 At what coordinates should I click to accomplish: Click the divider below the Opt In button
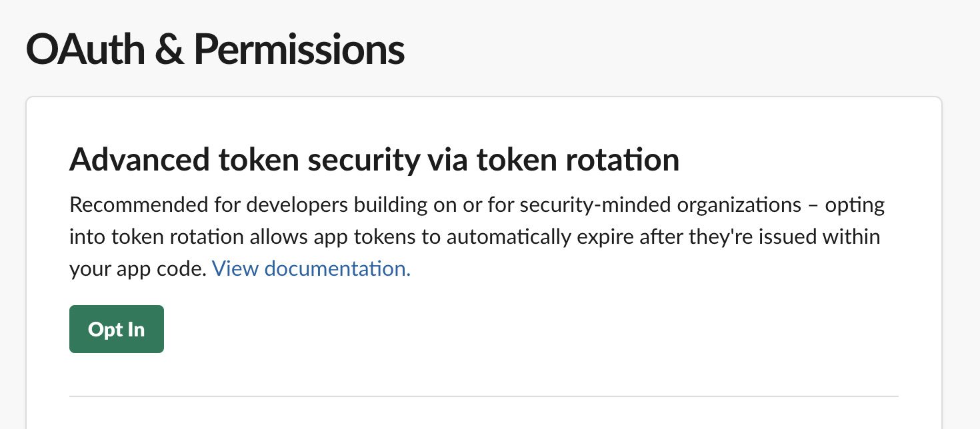pyautogui.click(x=485, y=396)
